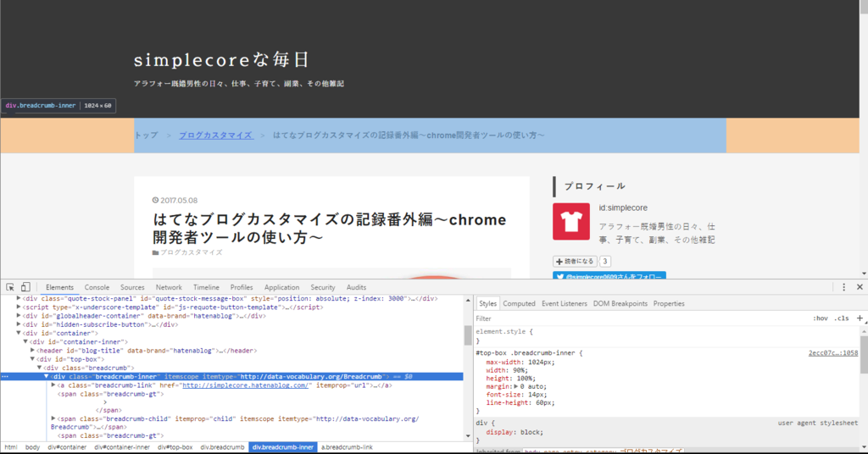The image size is (868, 454).
Task: Expand the a.breadcrumb-link anchor node
Action: point(53,385)
